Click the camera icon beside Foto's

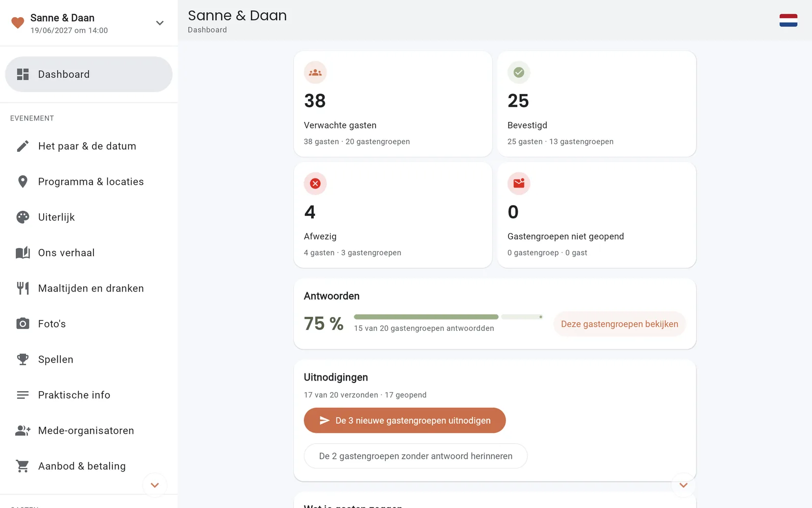point(23,324)
